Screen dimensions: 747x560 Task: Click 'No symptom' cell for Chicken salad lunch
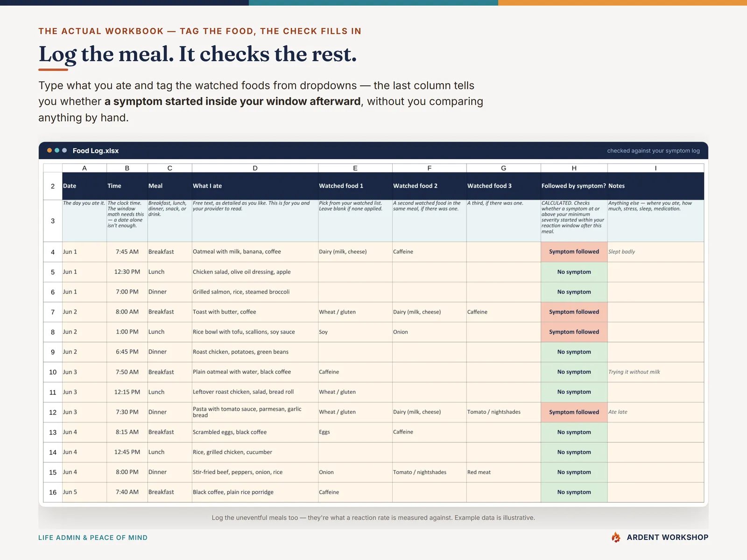point(574,272)
